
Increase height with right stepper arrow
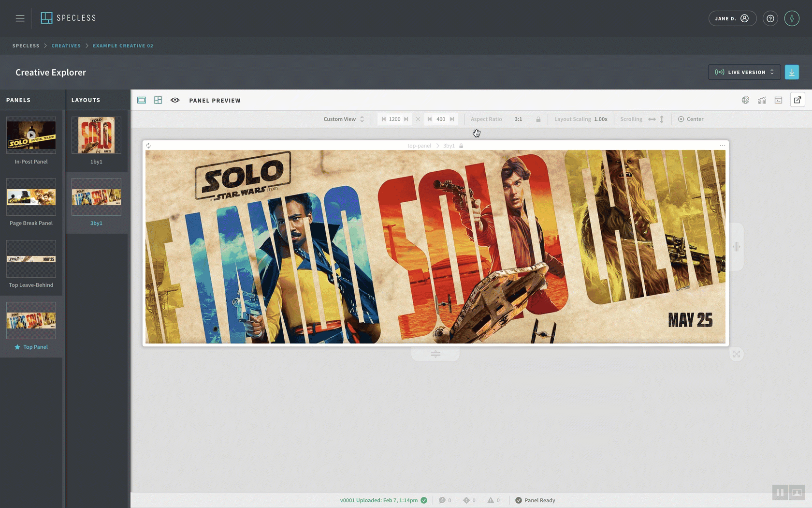tap(452, 119)
